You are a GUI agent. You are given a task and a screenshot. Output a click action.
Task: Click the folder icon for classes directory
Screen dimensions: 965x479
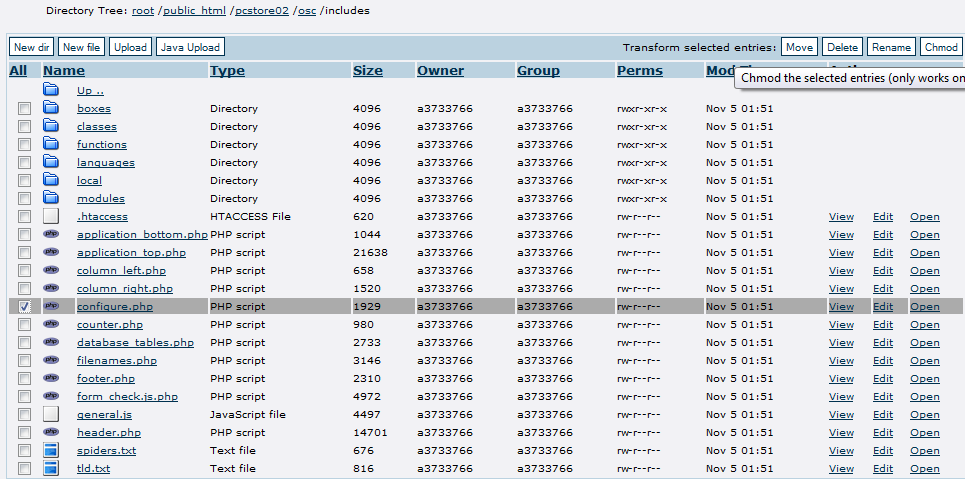50,126
